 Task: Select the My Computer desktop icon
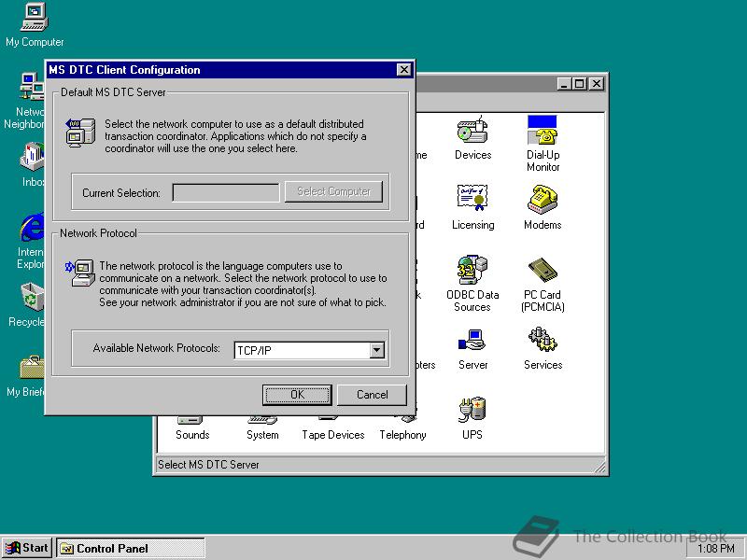35,25
